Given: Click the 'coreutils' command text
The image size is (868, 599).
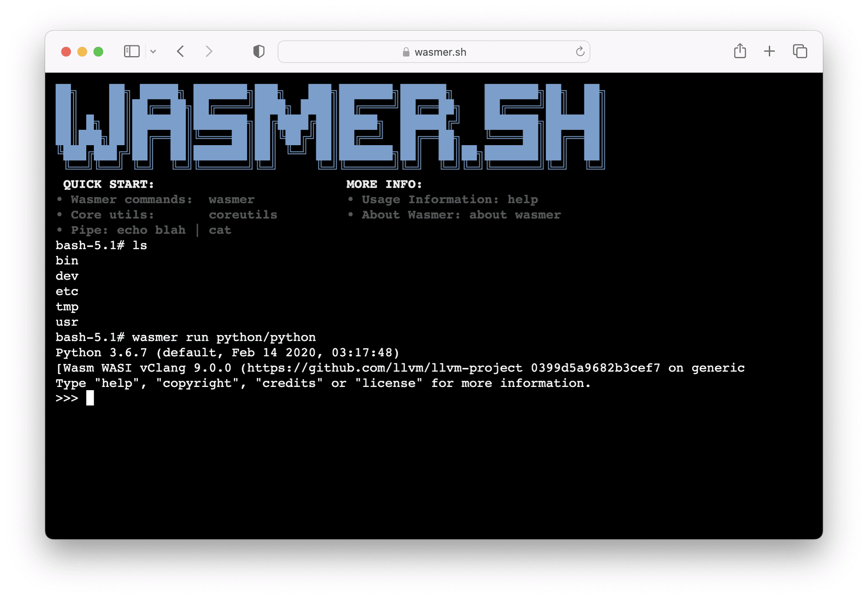Looking at the screenshot, I should [x=243, y=215].
